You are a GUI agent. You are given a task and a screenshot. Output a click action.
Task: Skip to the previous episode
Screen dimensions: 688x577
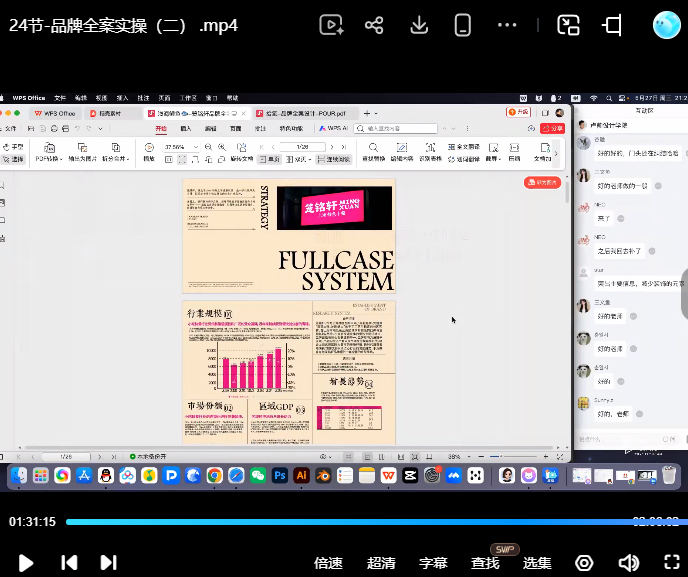pos(69,563)
